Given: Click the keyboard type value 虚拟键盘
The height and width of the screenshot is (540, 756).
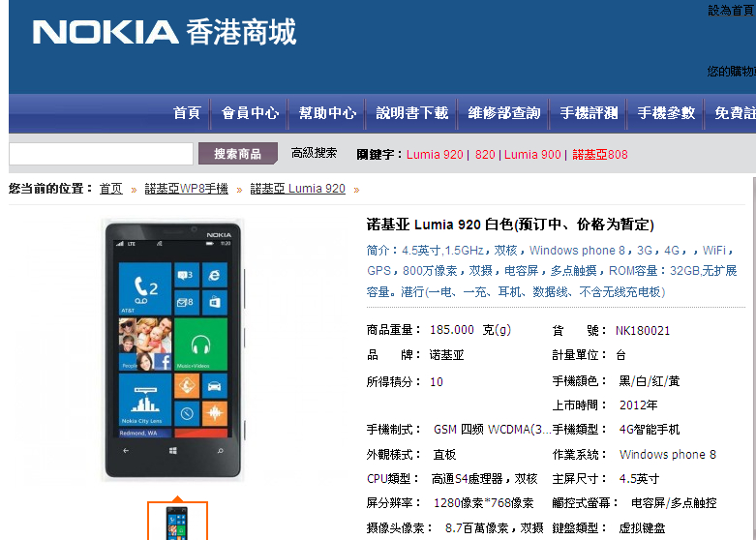Looking at the screenshot, I should [642, 528].
